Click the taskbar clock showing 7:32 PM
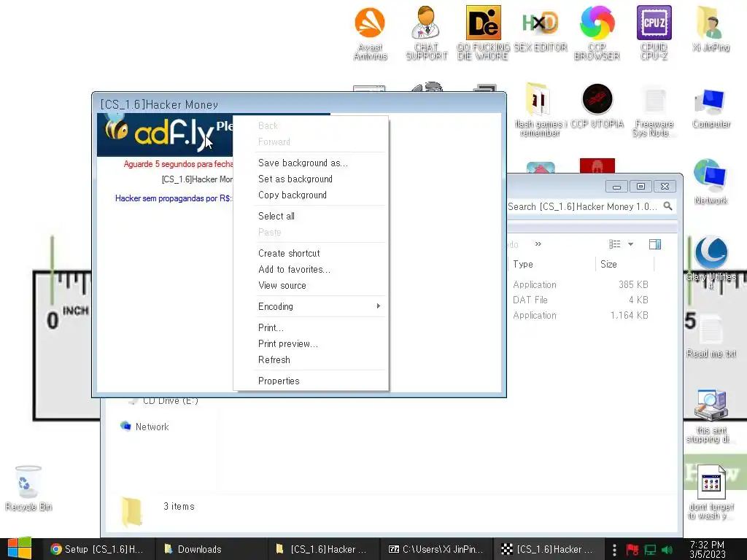Image resolution: width=747 pixels, height=560 pixels. tap(708, 550)
